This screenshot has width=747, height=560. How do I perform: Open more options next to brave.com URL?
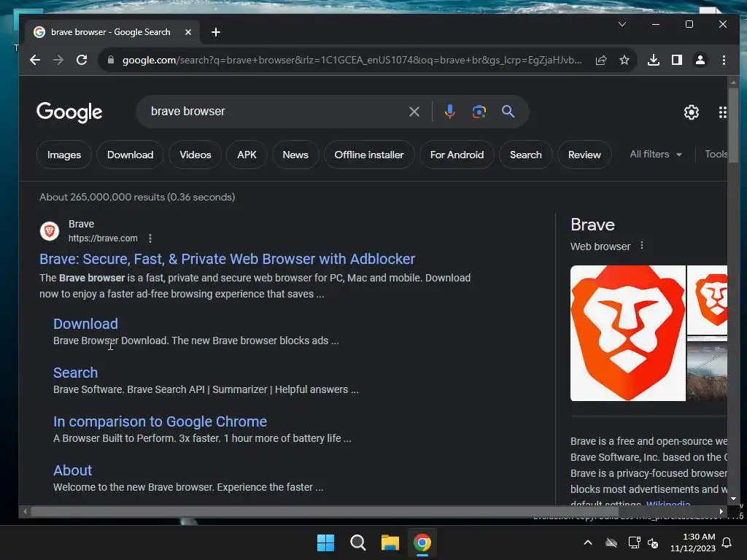(150, 238)
